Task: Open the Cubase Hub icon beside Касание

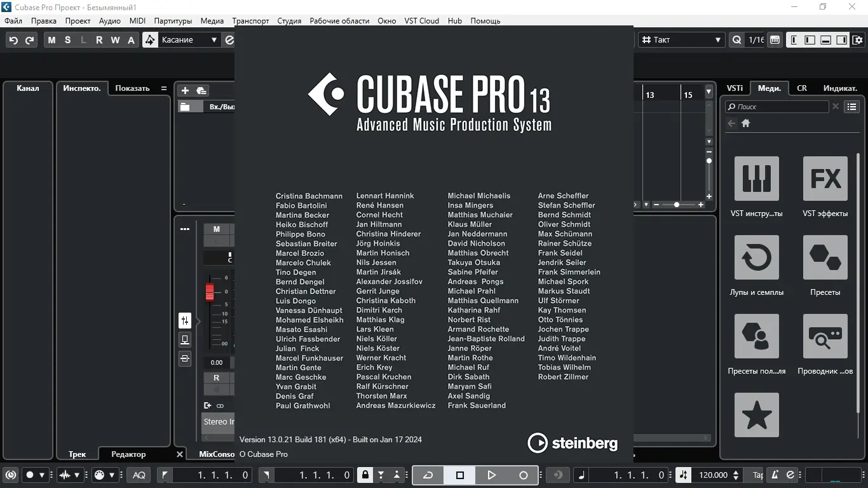Action: tap(229, 40)
